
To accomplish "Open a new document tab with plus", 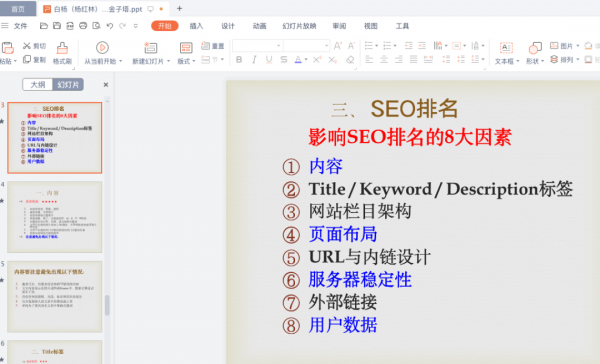I will 179,8.
